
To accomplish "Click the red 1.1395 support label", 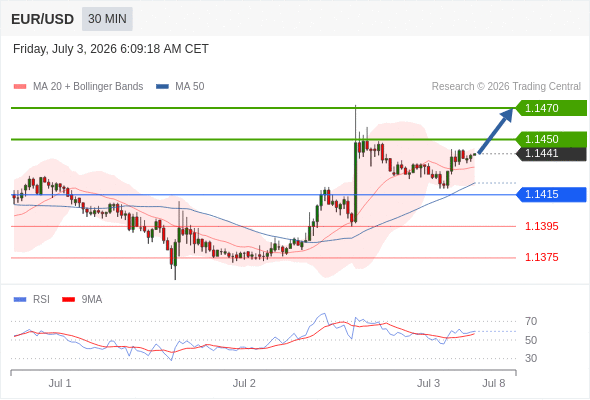I will click(541, 227).
